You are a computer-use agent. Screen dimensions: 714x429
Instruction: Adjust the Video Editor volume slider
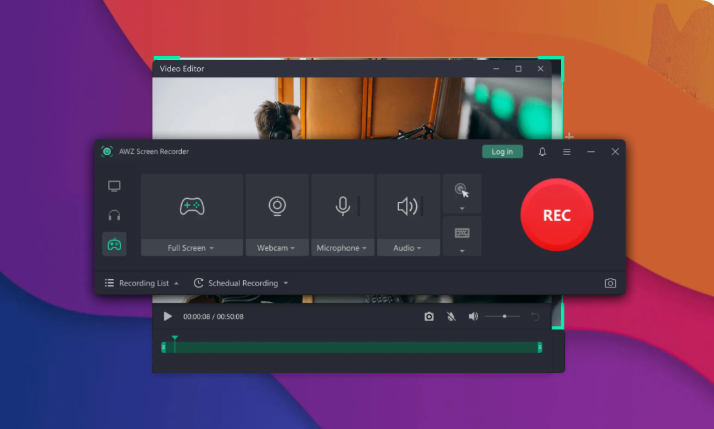click(502, 316)
